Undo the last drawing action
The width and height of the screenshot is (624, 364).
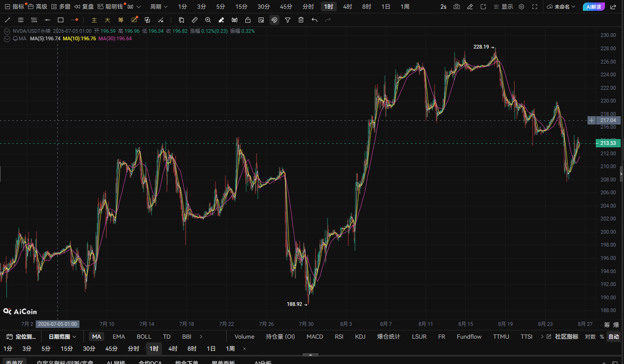314,20
